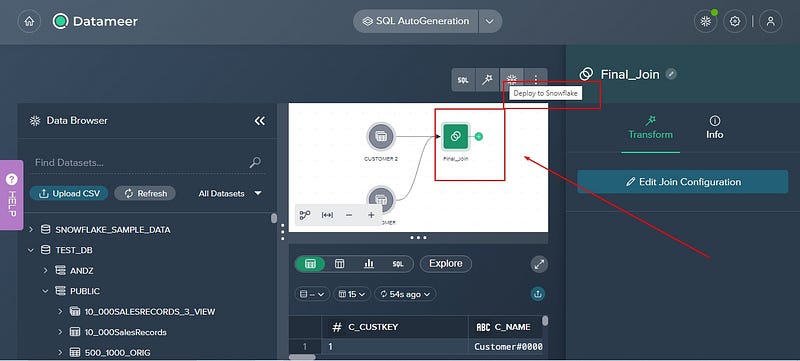Viewport: 800px width, 361px height.
Task: Open the settings gear icon
Action: pos(735,21)
